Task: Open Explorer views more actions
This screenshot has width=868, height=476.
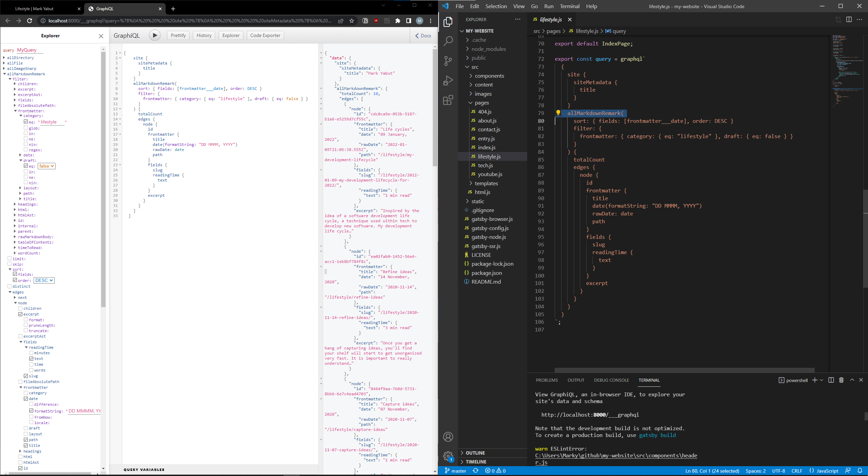Action: click(518, 19)
